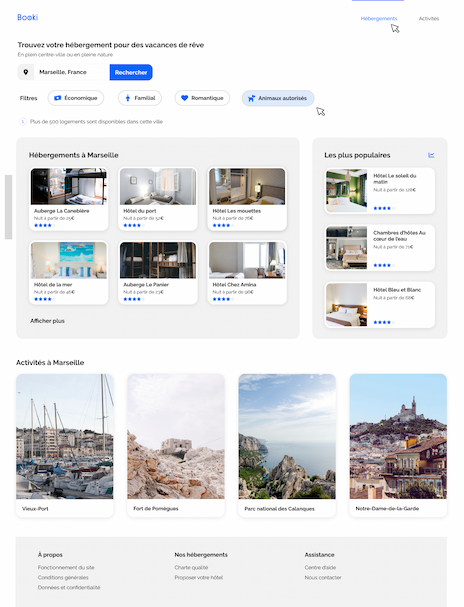Click the Rechercher button
The height and width of the screenshot is (607, 464).
pyautogui.click(x=131, y=72)
